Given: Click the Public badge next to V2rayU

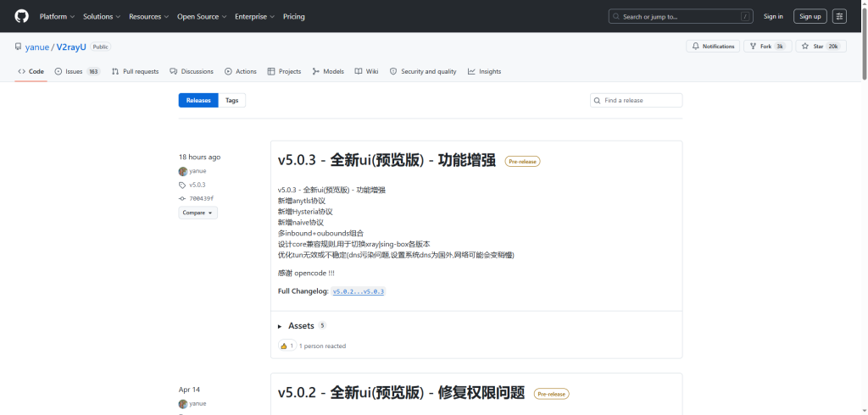Looking at the screenshot, I should point(100,47).
